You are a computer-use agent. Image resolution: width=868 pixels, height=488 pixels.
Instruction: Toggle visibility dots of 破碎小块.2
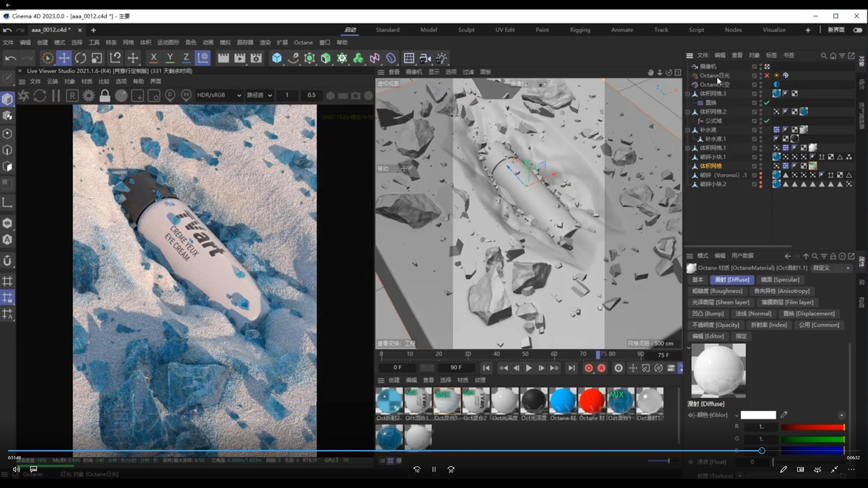760,184
